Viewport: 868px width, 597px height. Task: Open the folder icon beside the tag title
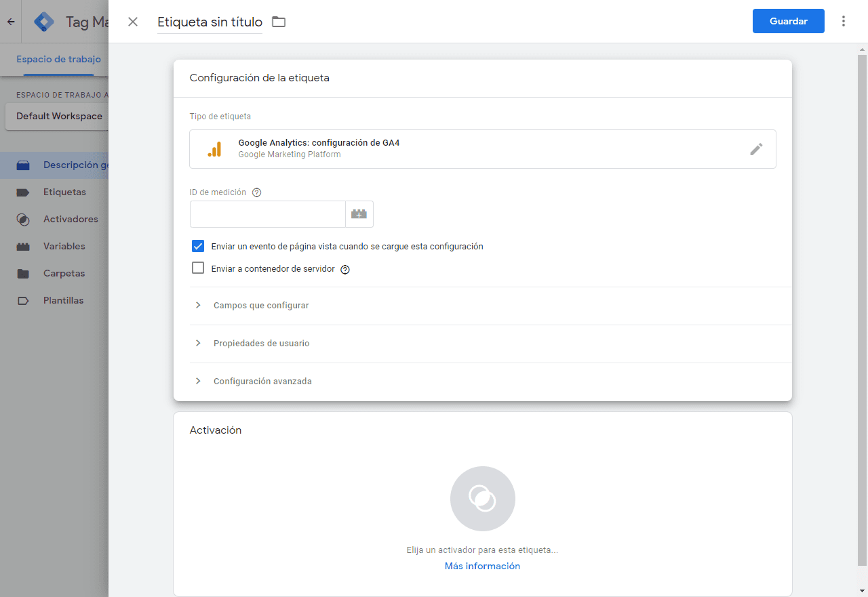[x=278, y=21]
